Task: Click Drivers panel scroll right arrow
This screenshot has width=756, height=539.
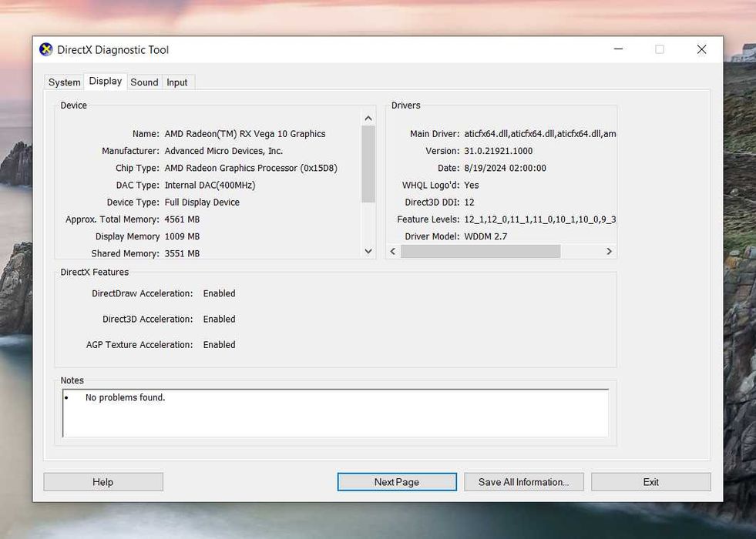Action: (609, 251)
